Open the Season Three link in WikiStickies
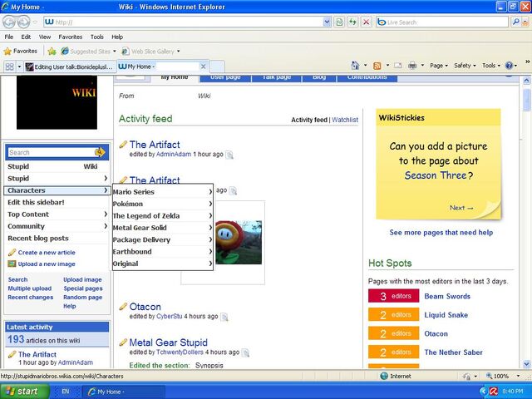Viewport: 532px width, 399px height. tap(436, 175)
